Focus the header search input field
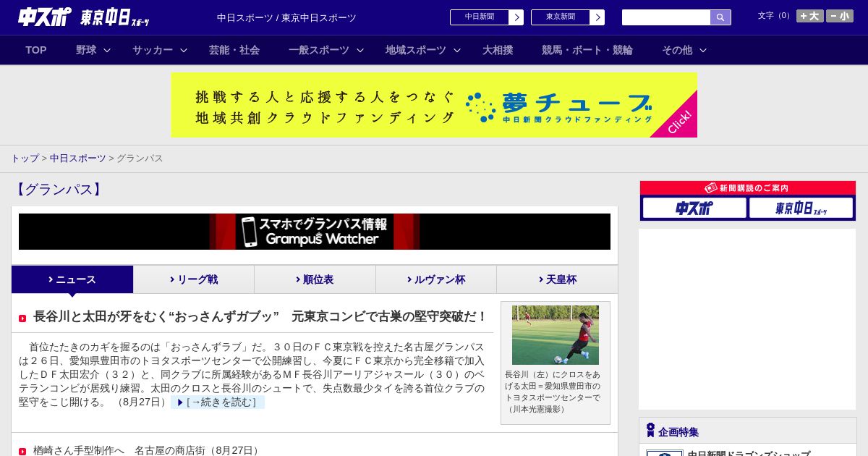Viewport: 868px width, 456px height. point(666,17)
